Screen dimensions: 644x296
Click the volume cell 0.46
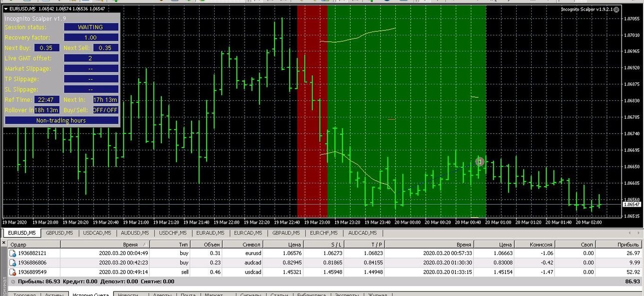[215, 272]
